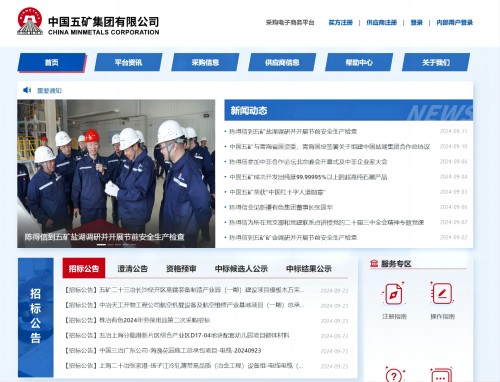The height and width of the screenshot is (382, 500).
Task: Open news about 中非合作论坛北京峰会
Action: (x=308, y=162)
